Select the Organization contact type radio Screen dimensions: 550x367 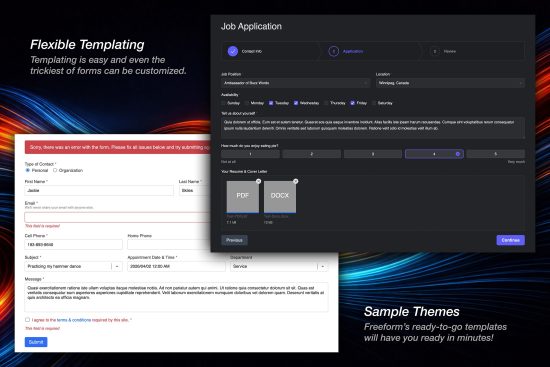pos(55,170)
